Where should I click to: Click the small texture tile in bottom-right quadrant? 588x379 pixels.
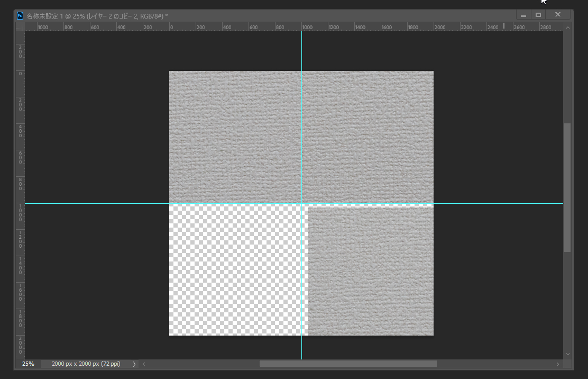point(371,271)
